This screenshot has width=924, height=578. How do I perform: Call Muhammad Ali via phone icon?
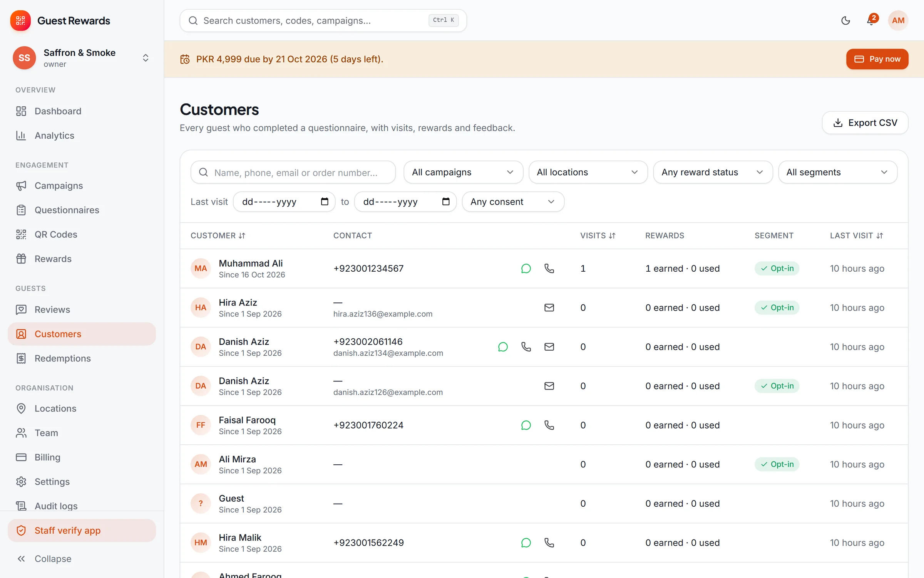pyautogui.click(x=549, y=269)
